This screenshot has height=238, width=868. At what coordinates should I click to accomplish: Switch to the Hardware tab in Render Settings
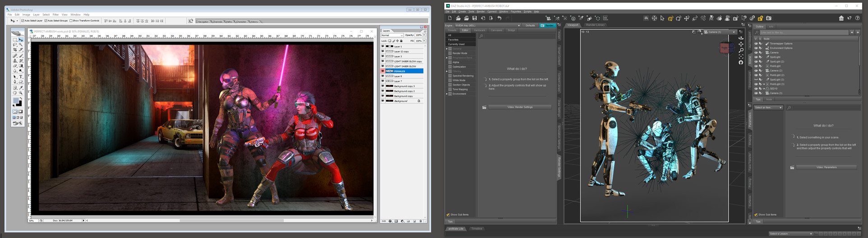(x=480, y=31)
